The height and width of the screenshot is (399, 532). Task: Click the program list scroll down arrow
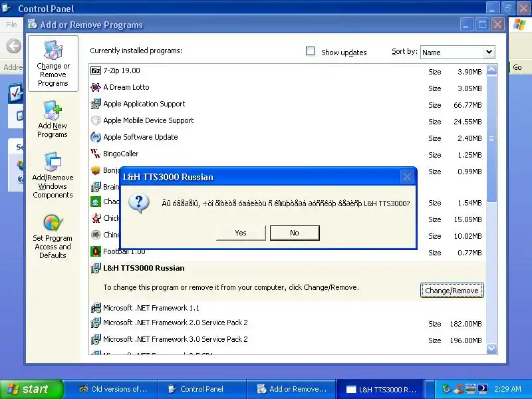[x=491, y=348]
